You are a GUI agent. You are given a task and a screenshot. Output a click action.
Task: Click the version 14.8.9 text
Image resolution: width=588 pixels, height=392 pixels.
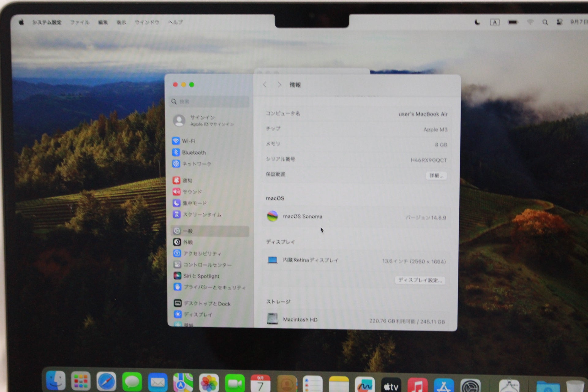[x=426, y=218]
